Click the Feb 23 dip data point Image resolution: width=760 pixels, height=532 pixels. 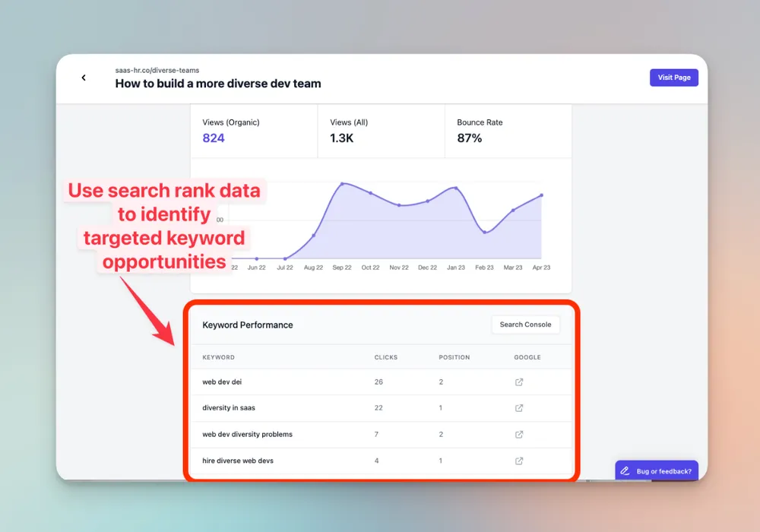(x=485, y=233)
